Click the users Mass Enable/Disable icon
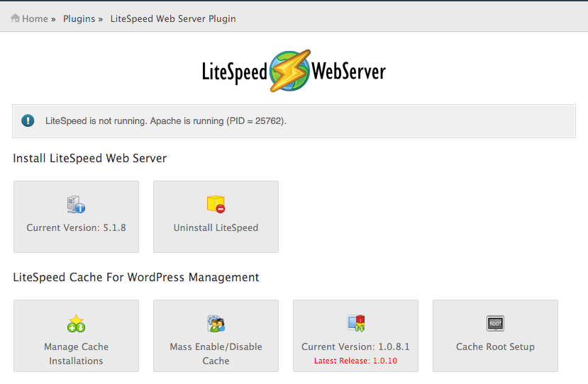 [216, 324]
